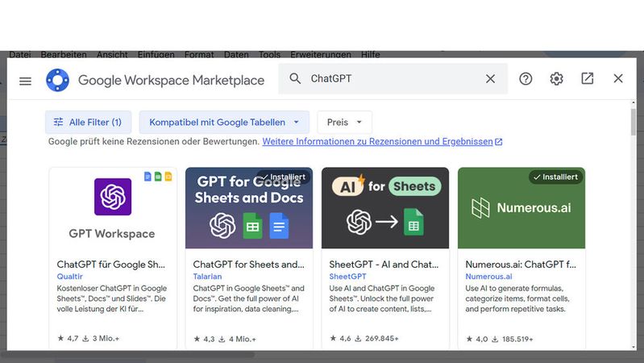Expand Kompatibel mit Google Tabellen dropdown
The image size is (644, 363).
pyautogui.click(x=224, y=122)
